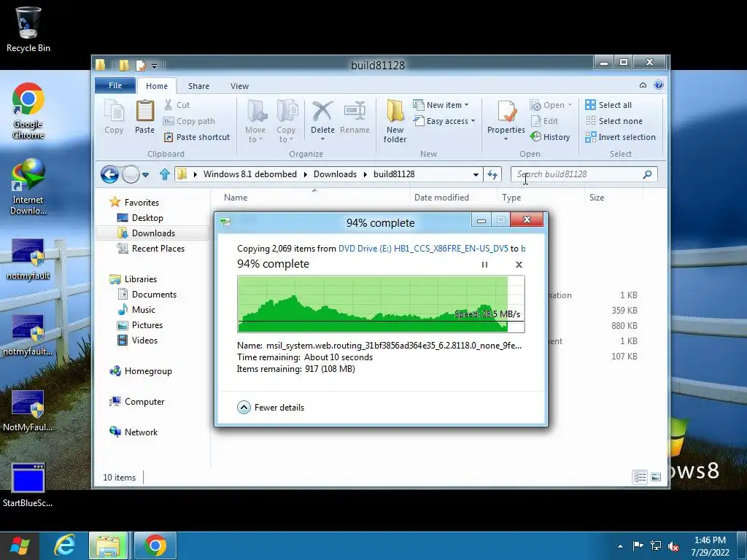Click the DVD Drive (E:) source link

coord(423,249)
